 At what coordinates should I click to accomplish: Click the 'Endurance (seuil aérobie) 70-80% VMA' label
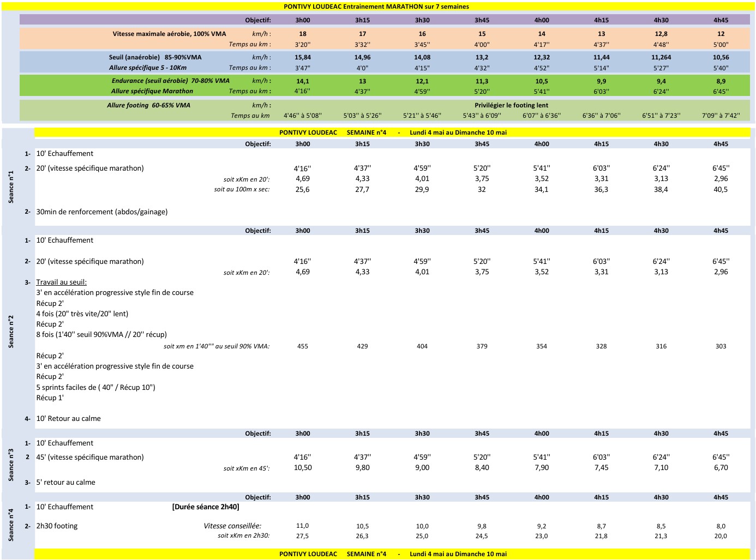[170, 81]
